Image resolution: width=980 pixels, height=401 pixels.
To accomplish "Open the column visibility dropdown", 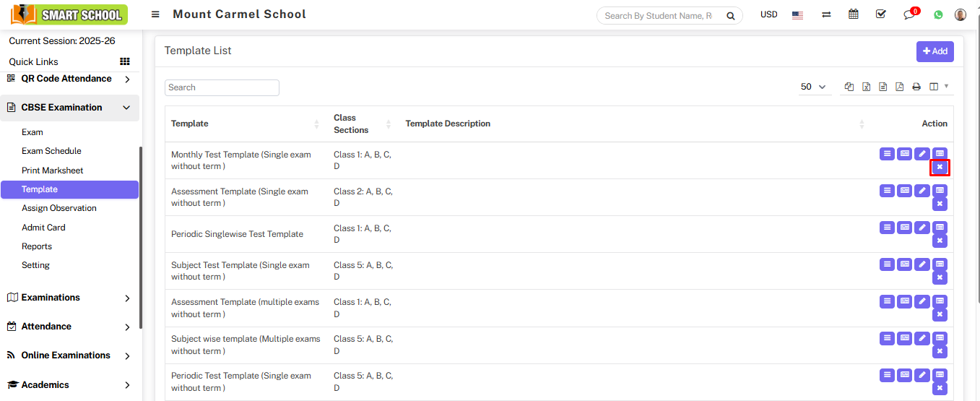I will (x=939, y=87).
